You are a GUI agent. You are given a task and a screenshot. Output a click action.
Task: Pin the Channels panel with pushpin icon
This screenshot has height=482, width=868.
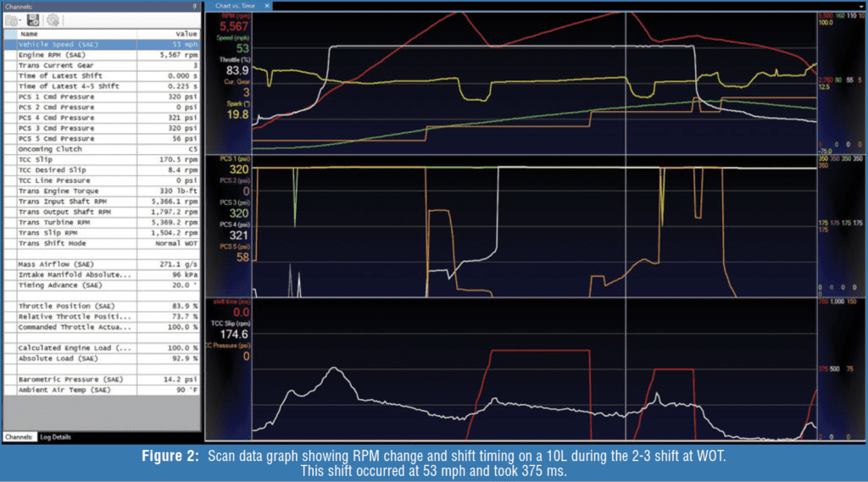click(194, 5)
